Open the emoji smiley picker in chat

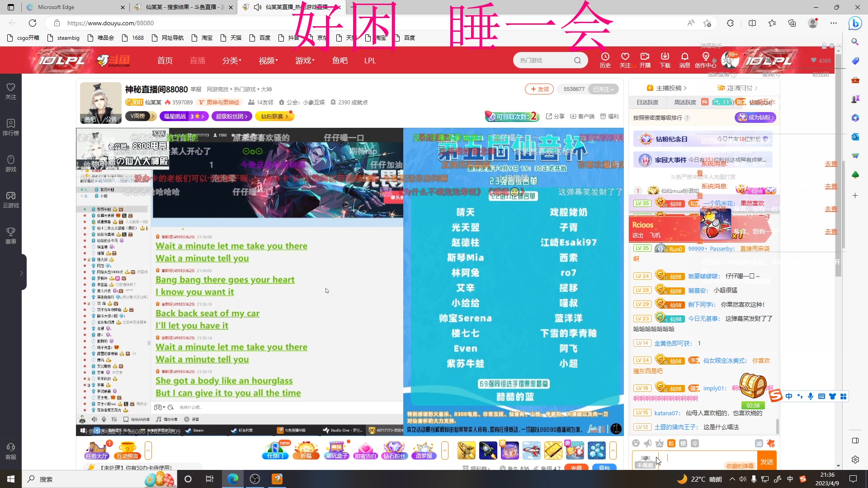[x=636, y=443]
